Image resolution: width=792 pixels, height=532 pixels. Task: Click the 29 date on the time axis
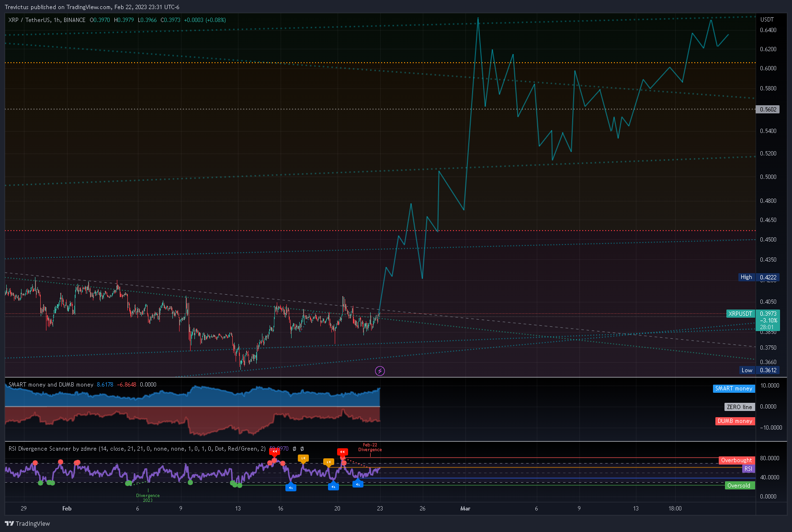24,509
